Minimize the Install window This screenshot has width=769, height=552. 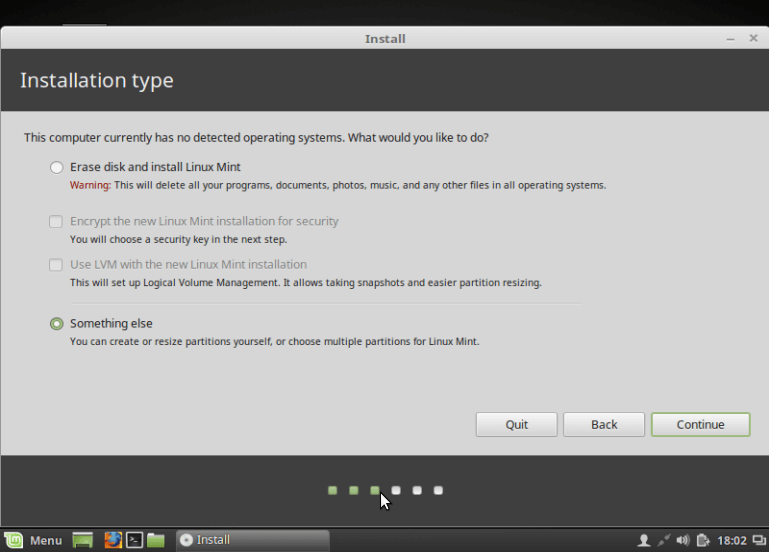[731, 38]
